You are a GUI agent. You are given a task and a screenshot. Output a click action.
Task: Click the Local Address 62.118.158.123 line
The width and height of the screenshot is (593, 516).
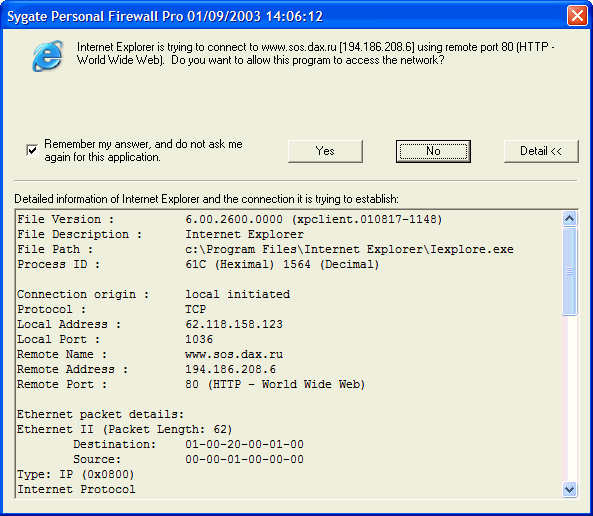pyautogui.click(x=150, y=324)
